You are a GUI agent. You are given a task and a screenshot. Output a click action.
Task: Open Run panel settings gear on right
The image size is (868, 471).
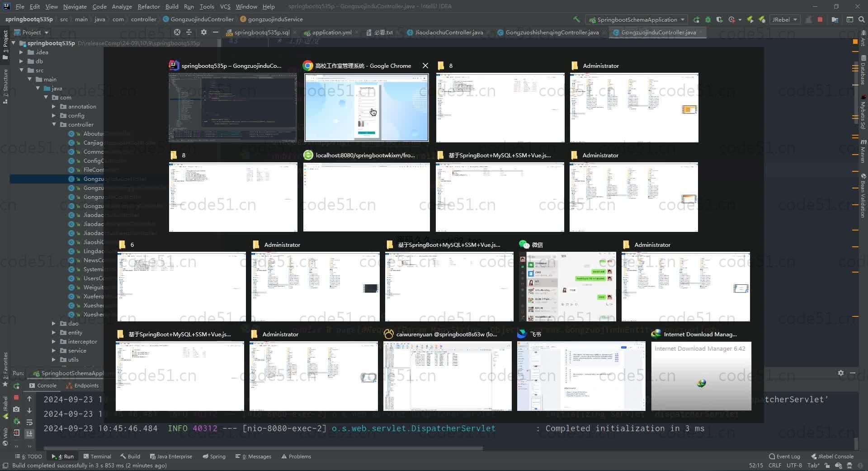point(841,373)
